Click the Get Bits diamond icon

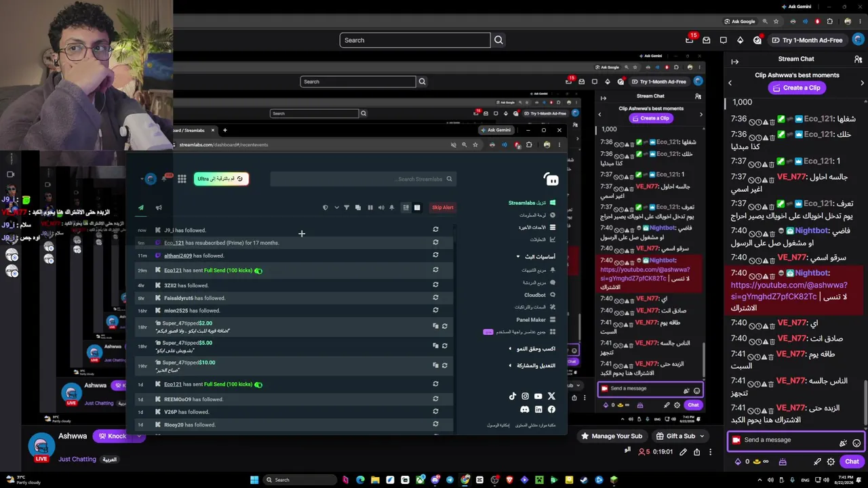pos(740,40)
